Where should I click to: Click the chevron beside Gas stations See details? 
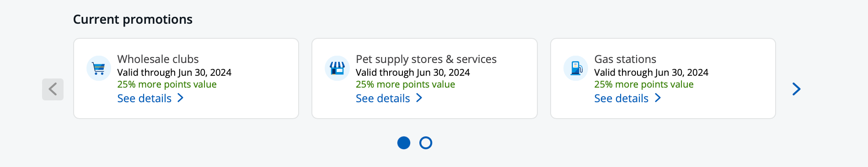coord(658,98)
